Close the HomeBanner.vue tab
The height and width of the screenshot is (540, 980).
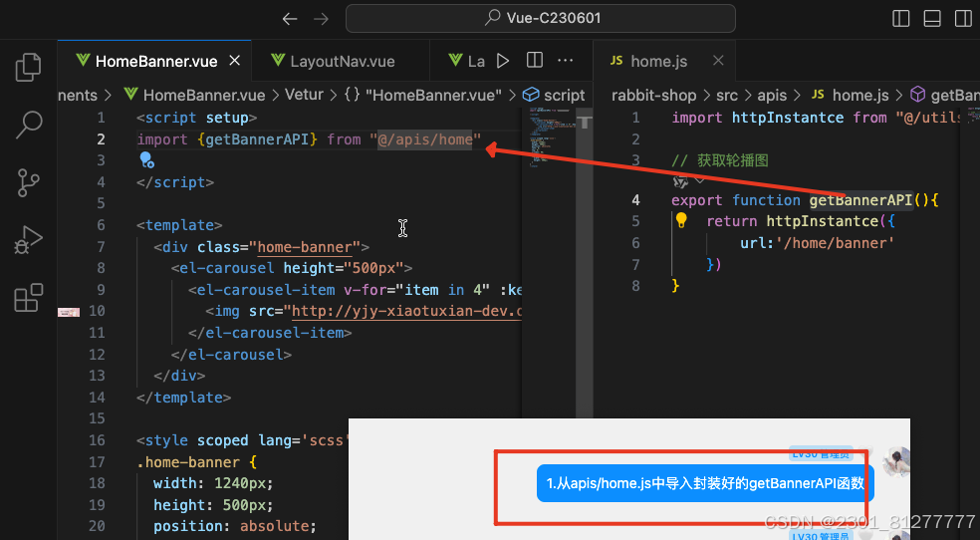pyautogui.click(x=234, y=60)
